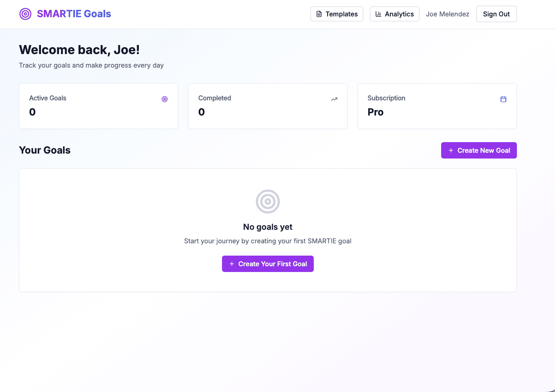Click the calendar icon in Subscription card
Screen dimensions: 555x392
tap(503, 99)
